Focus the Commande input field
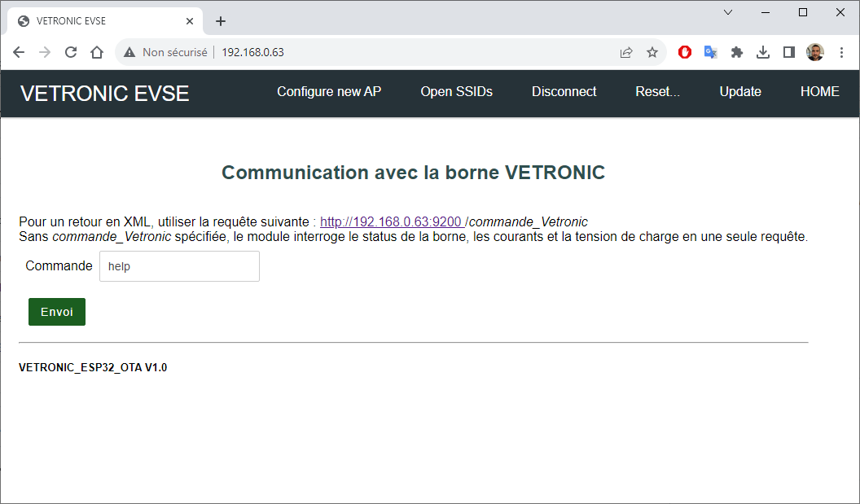 [179, 266]
